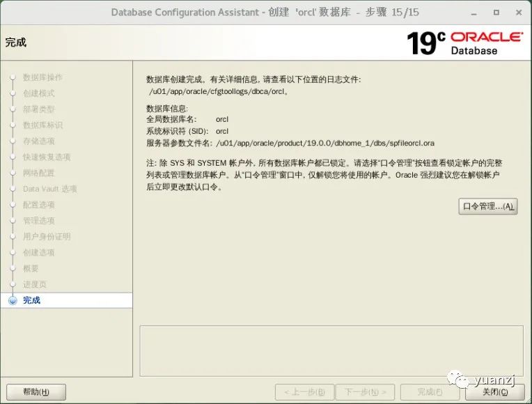Select the 创建选项 step in the sidebar

[x=39, y=253]
